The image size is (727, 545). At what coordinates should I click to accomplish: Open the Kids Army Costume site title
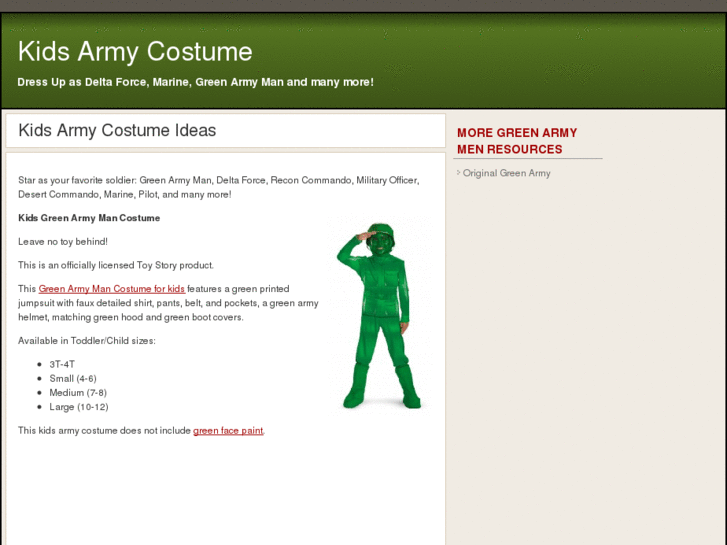[x=135, y=51]
